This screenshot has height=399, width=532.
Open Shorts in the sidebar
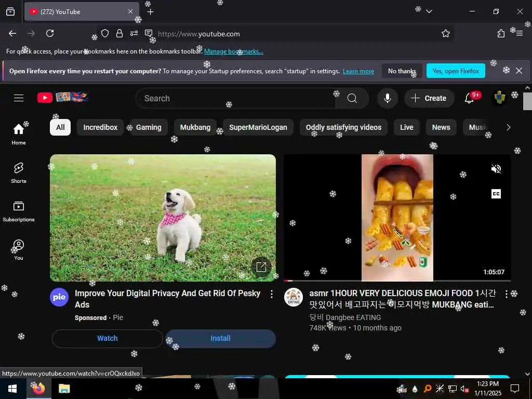coord(19,172)
